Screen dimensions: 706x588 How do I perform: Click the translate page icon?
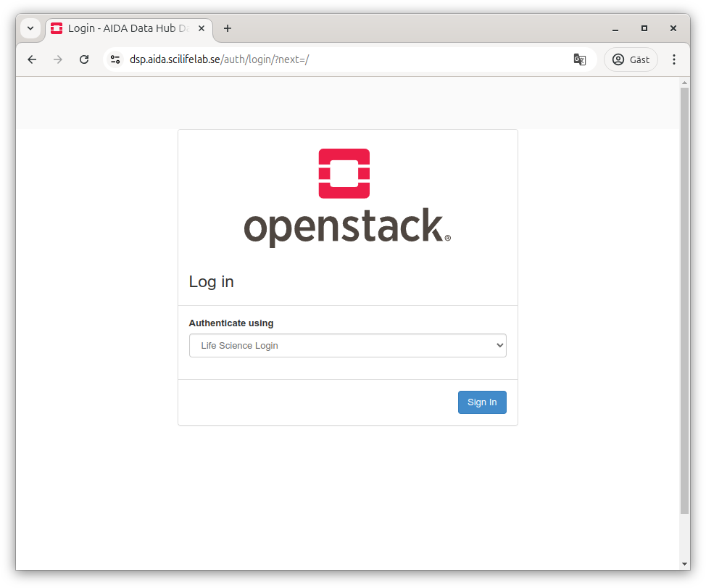(579, 59)
